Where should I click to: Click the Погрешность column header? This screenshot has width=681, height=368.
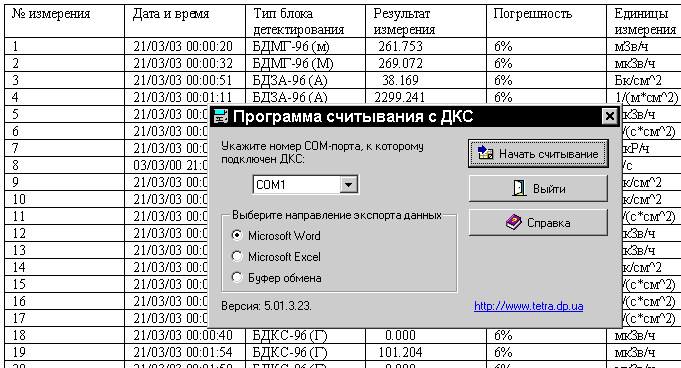tap(533, 14)
